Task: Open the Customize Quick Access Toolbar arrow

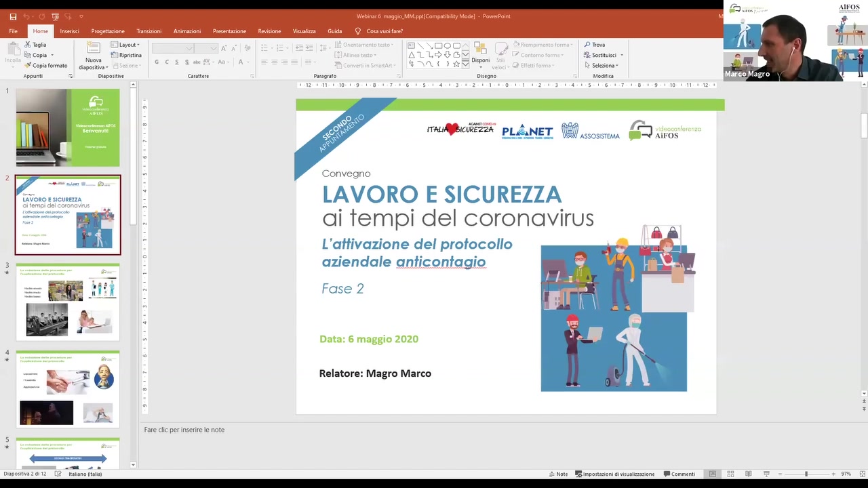Action: click(81, 16)
